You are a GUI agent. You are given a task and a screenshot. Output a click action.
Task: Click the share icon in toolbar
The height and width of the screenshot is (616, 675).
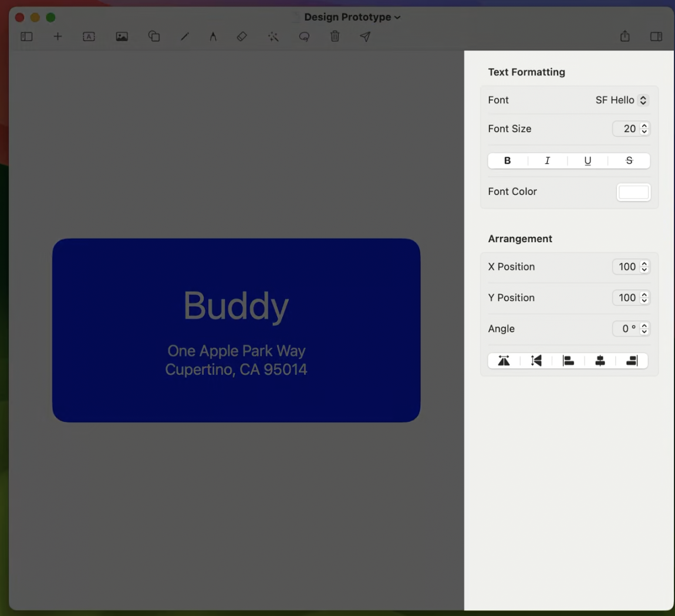click(625, 36)
